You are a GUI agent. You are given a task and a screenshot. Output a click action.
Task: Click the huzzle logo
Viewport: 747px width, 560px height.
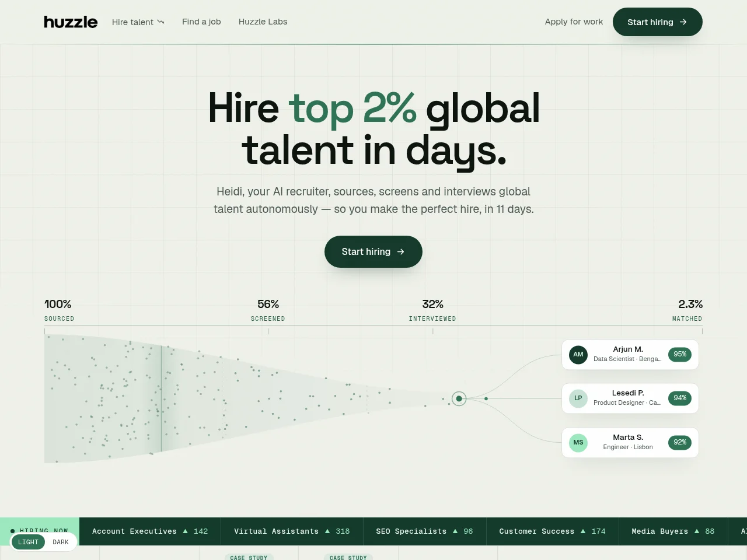pyautogui.click(x=71, y=22)
